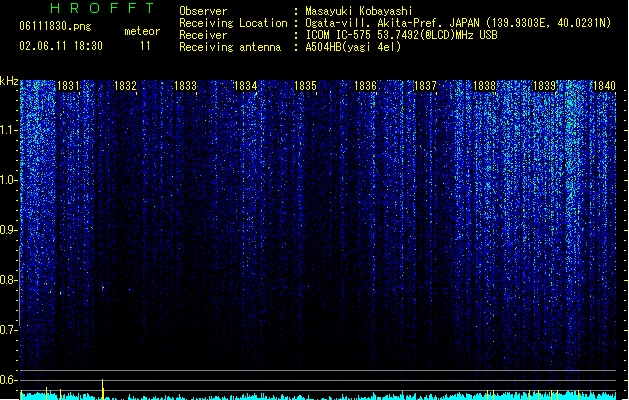Click the 1839 time marker
Image resolution: width=629 pixels, height=400 pixels.
point(544,86)
